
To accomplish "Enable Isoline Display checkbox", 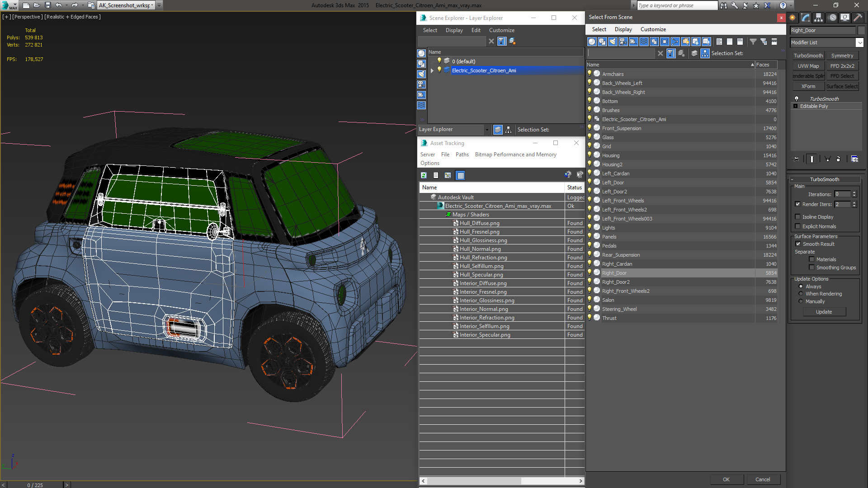I will tap(797, 217).
